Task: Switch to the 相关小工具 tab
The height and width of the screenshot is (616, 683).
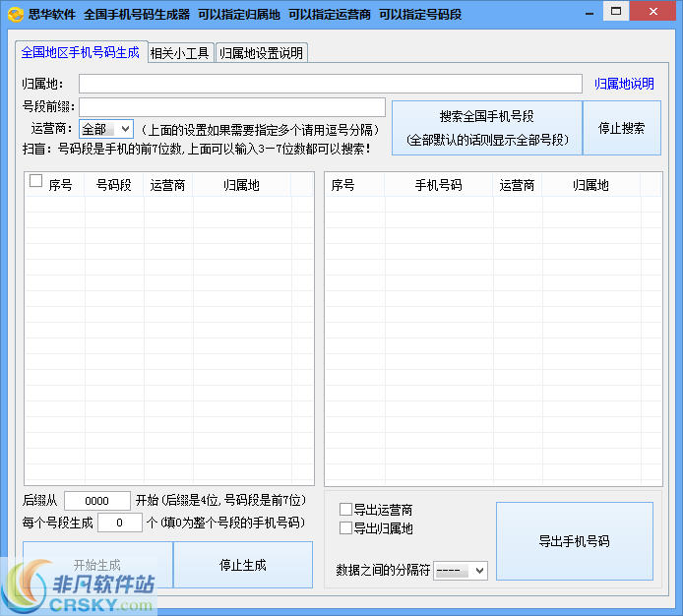Action: (180, 53)
